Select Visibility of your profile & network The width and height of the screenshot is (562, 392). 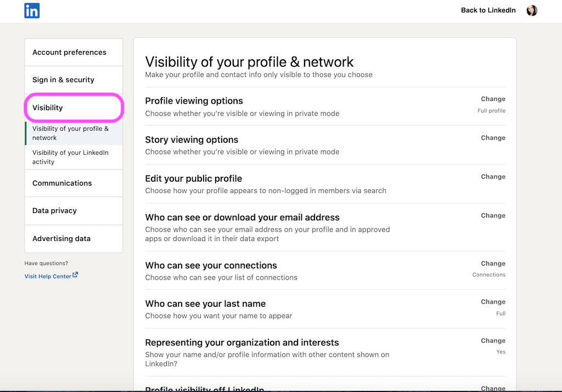pos(74,133)
